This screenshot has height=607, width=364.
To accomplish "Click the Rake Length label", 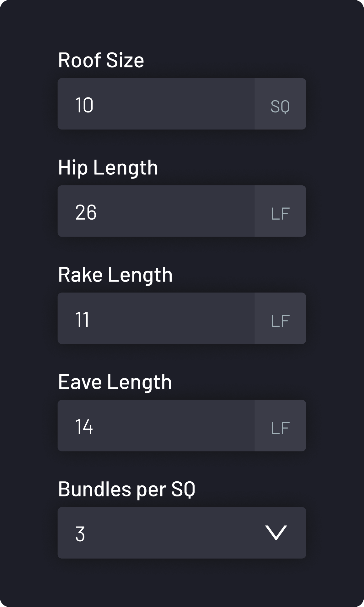I will click(115, 274).
